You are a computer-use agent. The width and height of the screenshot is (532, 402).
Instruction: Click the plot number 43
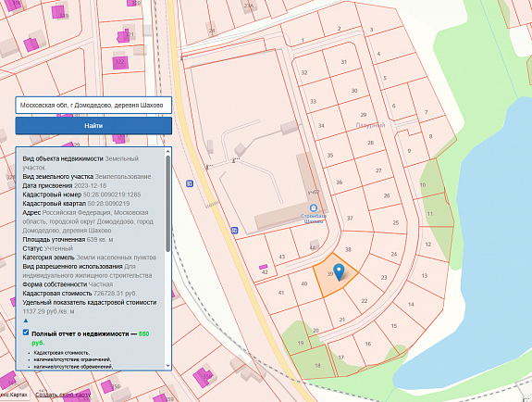[281, 257]
